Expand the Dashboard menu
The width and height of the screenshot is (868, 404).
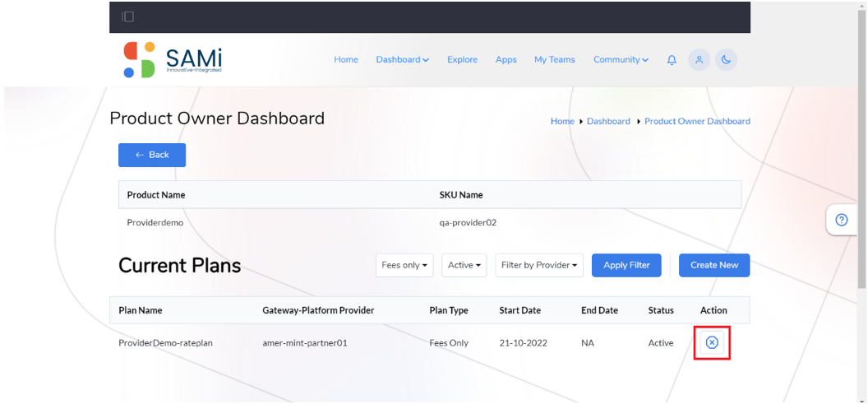point(403,60)
